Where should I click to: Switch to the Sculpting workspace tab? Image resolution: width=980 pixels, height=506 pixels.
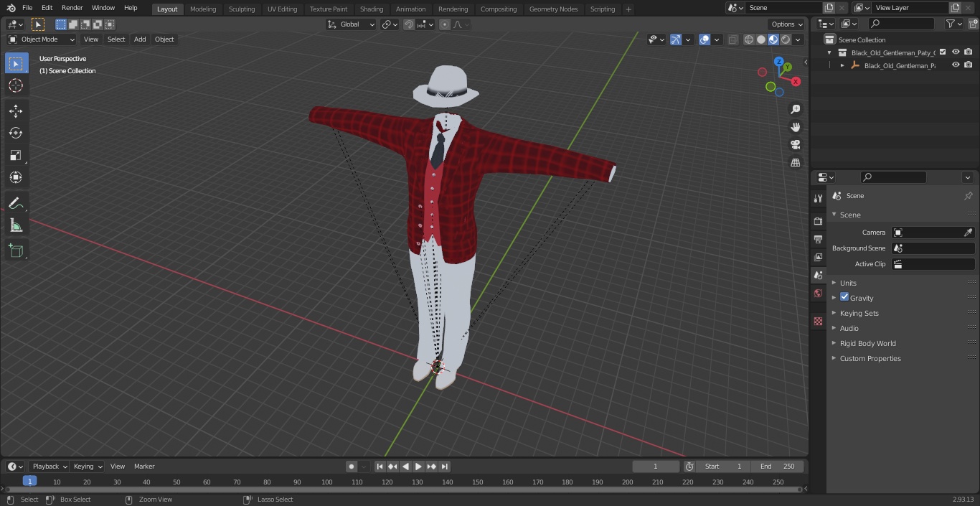(242, 9)
